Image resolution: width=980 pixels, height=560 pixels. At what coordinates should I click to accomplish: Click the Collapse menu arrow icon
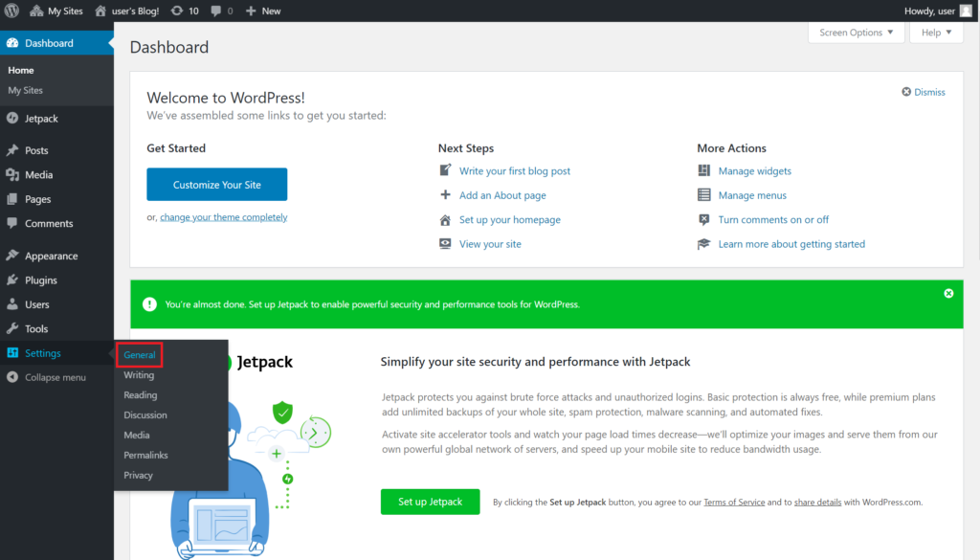click(x=12, y=377)
